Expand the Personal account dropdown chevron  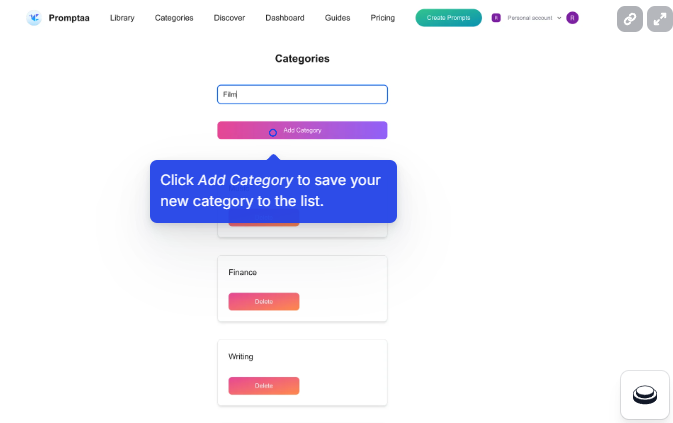(559, 18)
